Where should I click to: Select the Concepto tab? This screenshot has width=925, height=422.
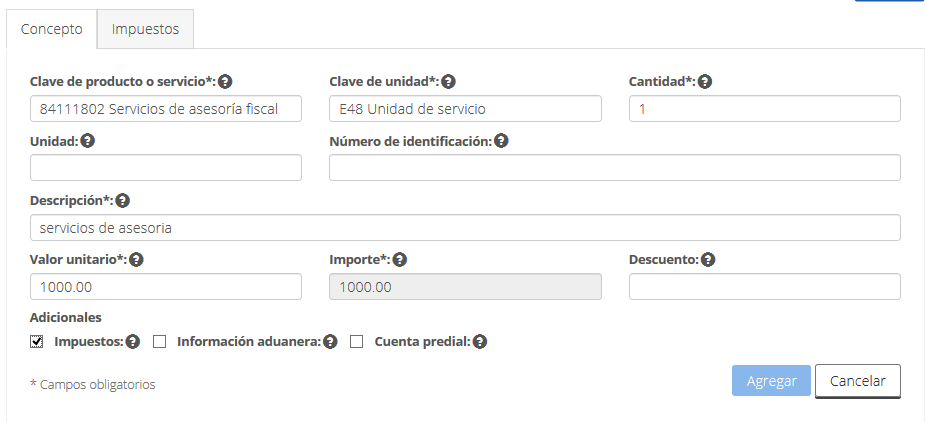(52, 29)
